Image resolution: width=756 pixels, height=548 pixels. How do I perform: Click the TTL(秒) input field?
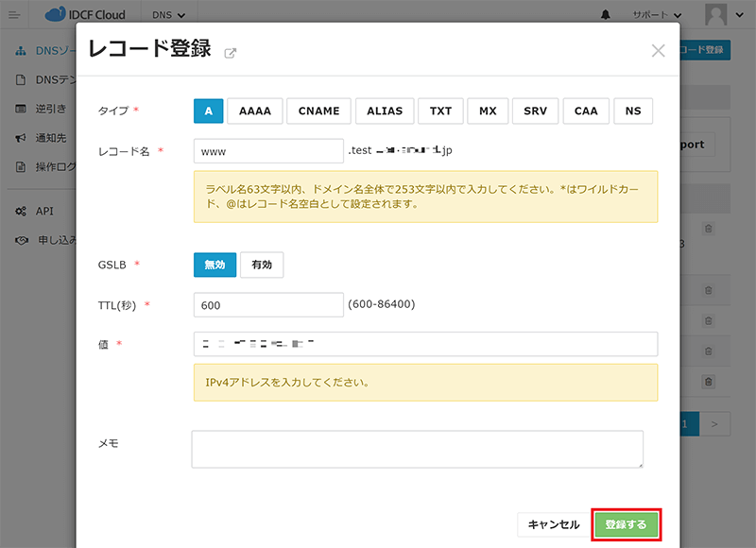(268, 305)
